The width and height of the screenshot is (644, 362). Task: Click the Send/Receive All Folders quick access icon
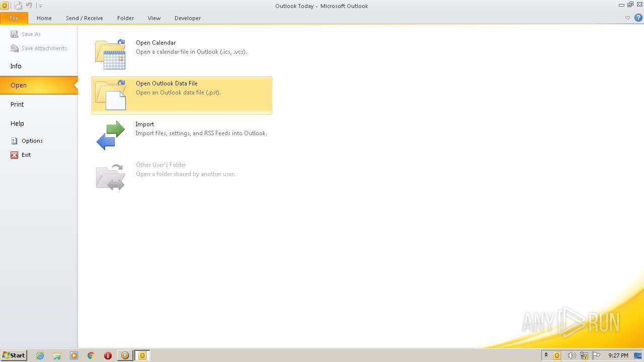pyautogui.click(x=18, y=6)
